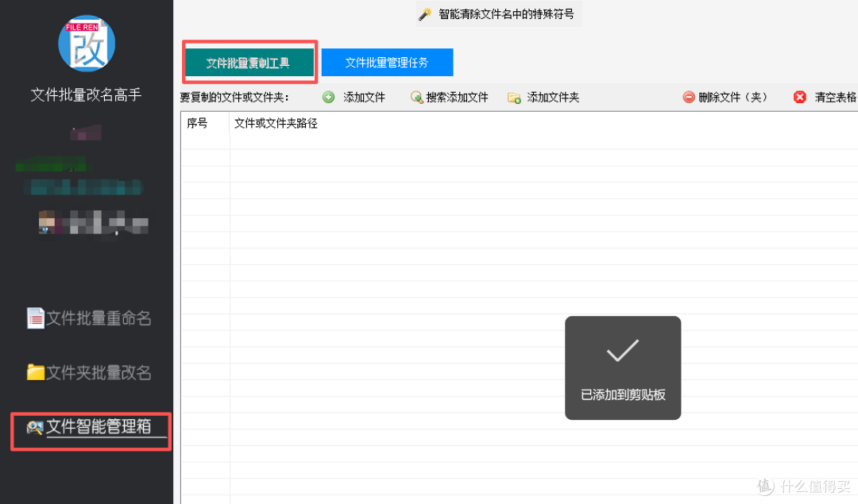Screen dimensions: 858x504
Task: Switch to 文件批量管理任务 tab
Action: [x=387, y=63]
